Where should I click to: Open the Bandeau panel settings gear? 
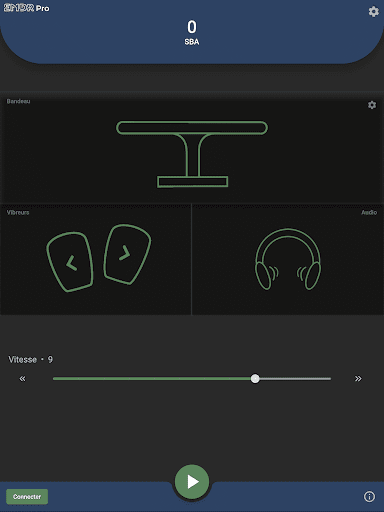coord(372,105)
